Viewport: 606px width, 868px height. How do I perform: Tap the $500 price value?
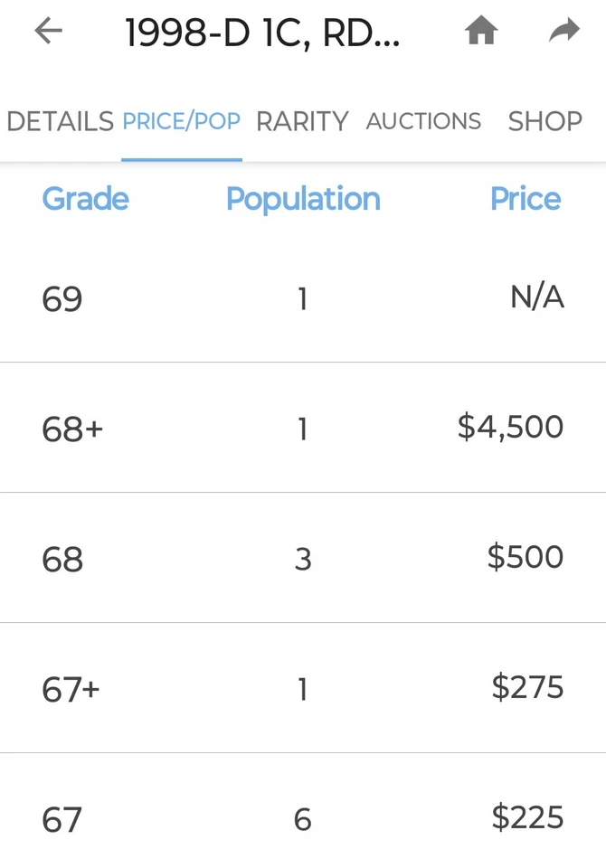point(525,557)
